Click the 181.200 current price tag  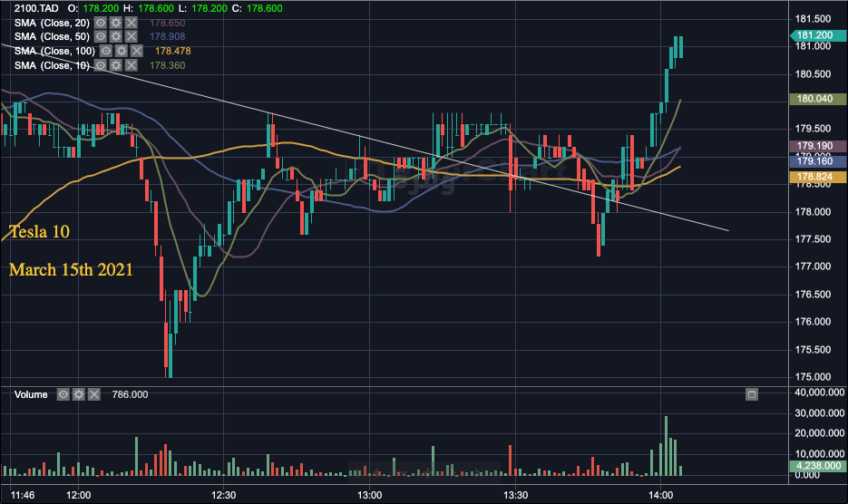(x=818, y=35)
